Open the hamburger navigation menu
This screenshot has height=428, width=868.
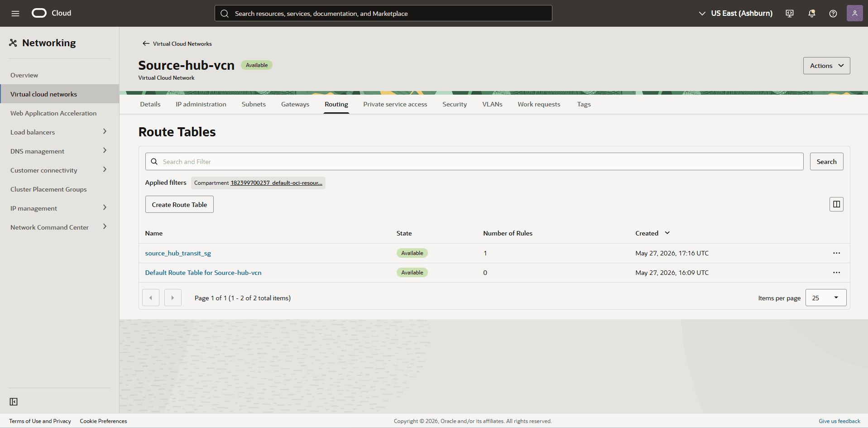coord(15,14)
